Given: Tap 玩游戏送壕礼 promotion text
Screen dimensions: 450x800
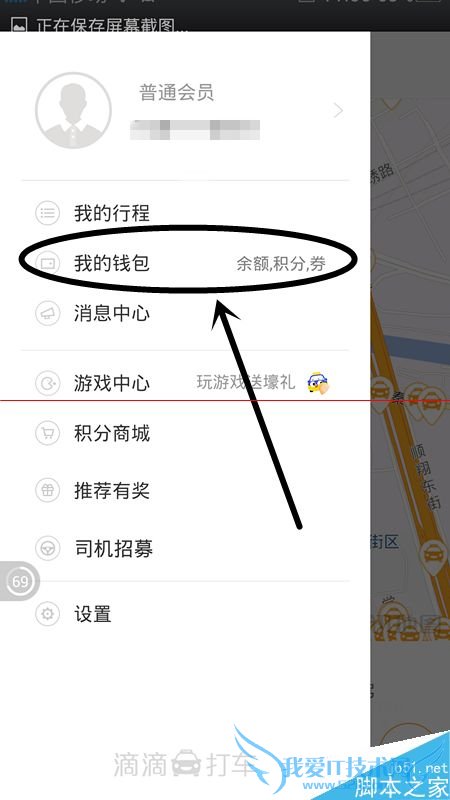Looking at the screenshot, I should [246, 382].
